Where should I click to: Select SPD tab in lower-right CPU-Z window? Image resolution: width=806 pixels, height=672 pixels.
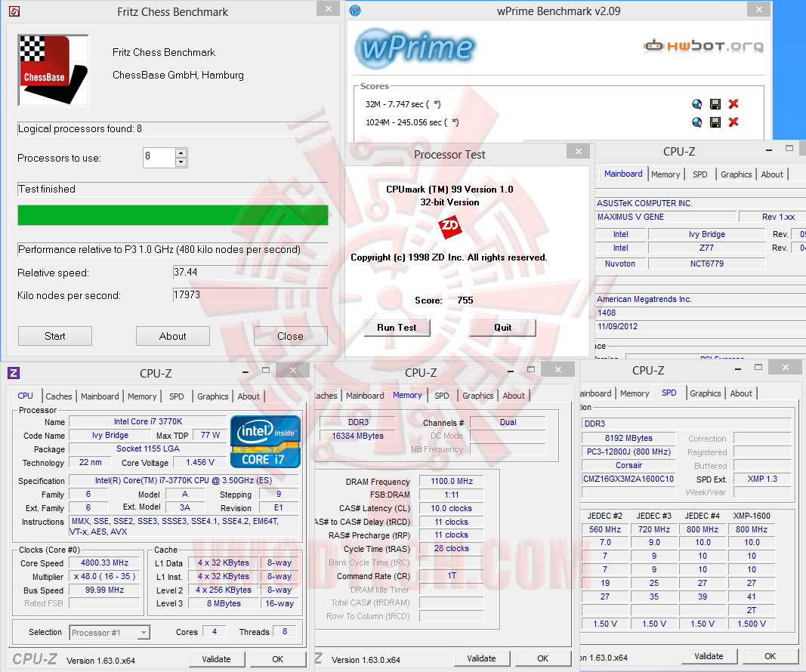point(669,393)
